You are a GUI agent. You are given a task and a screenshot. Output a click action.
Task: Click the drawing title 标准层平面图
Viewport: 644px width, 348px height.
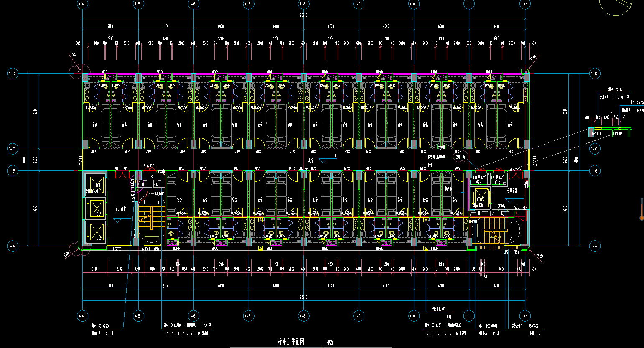[291, 342]
